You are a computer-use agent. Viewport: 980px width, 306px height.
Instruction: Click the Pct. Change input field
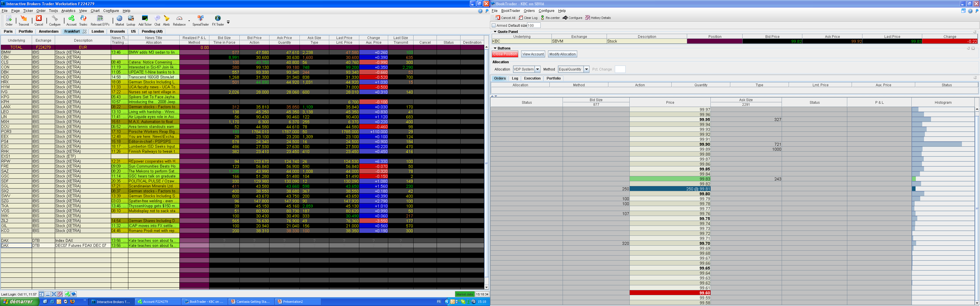[x=620, y=69]
